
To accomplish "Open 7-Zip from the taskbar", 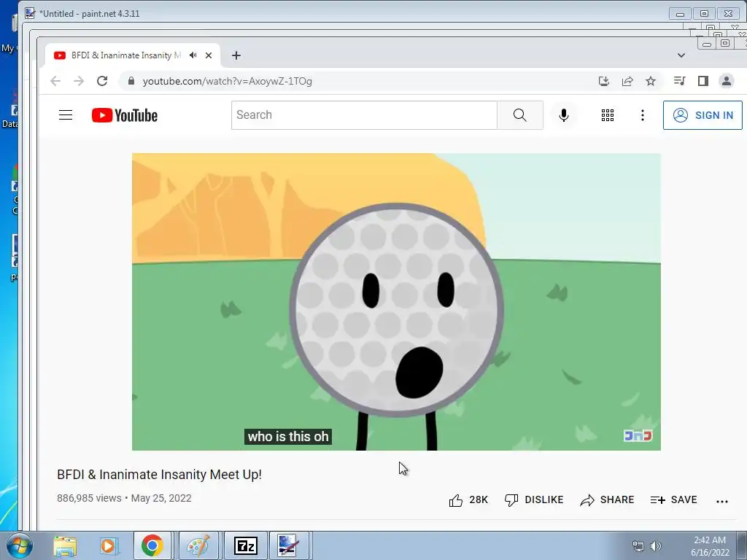I will pos(246,545).
